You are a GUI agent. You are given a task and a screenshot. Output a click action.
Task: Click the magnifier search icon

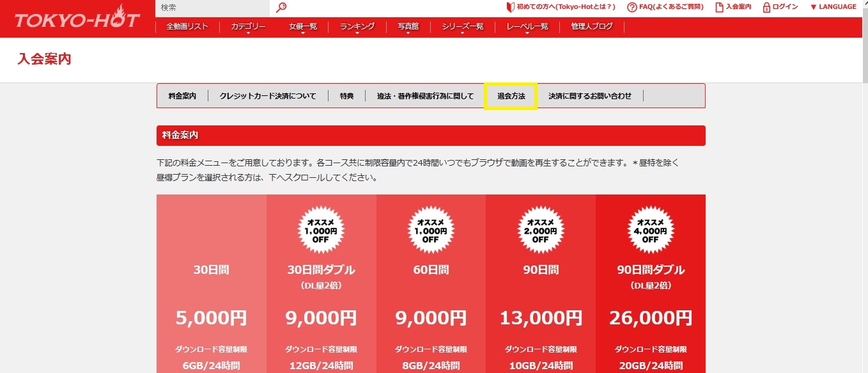[x=281, y=8]
